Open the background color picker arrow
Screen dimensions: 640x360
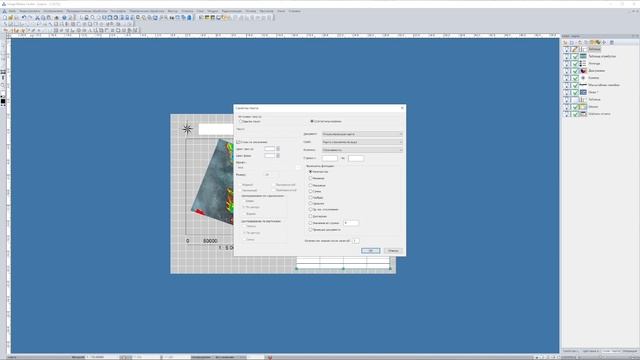[278, 156]
